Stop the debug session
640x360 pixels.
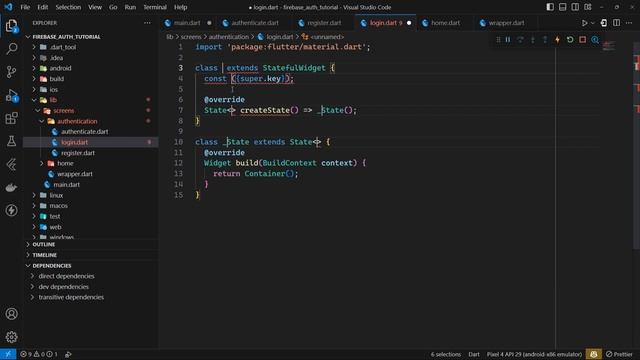(x=582, y=40)
